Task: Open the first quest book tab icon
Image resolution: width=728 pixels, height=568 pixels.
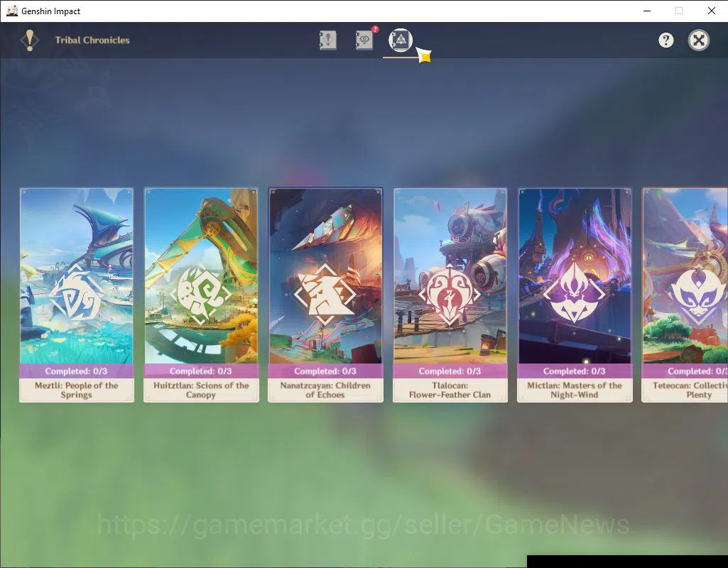Action: 328,40
